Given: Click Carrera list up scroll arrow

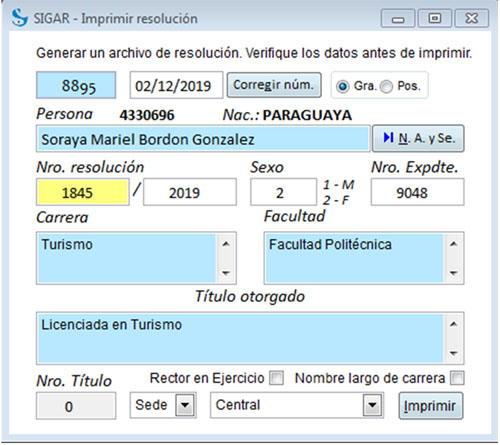Looking at the screenshot, I should coord(226,244).
